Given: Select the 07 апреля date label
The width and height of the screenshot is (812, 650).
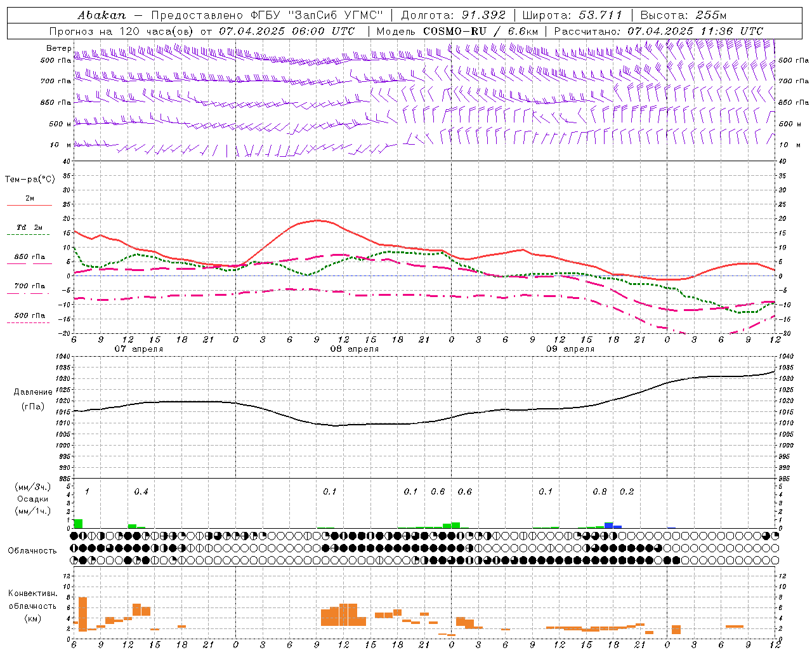Looking at the screenshot, I should (139, 349).
